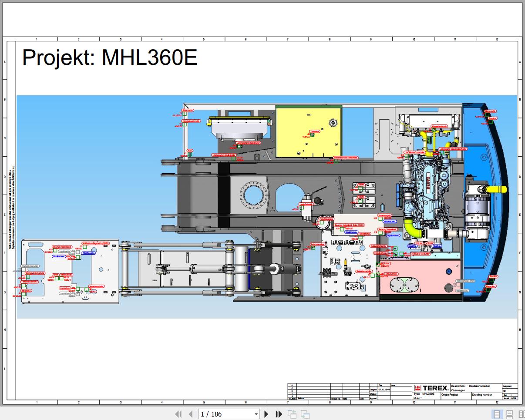Click the next view icon
The height and width of the screenshot is (420, 525).
tap(305, 414)
